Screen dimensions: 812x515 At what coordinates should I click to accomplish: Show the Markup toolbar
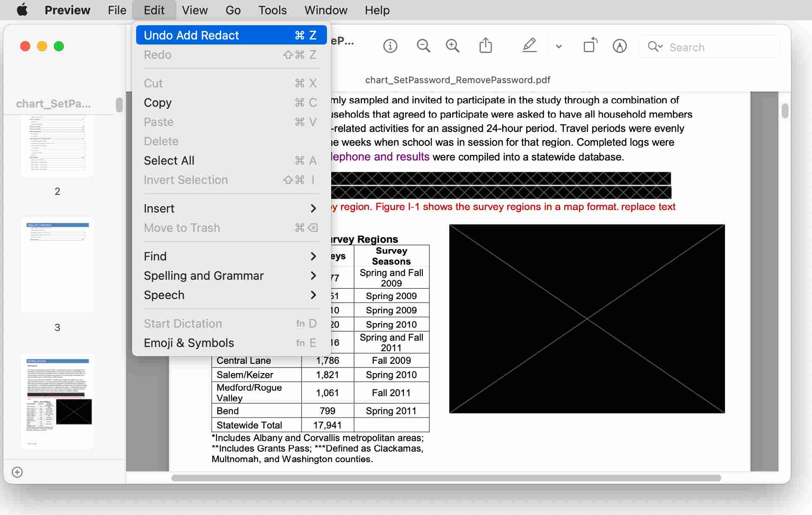(x=620, y=46)
